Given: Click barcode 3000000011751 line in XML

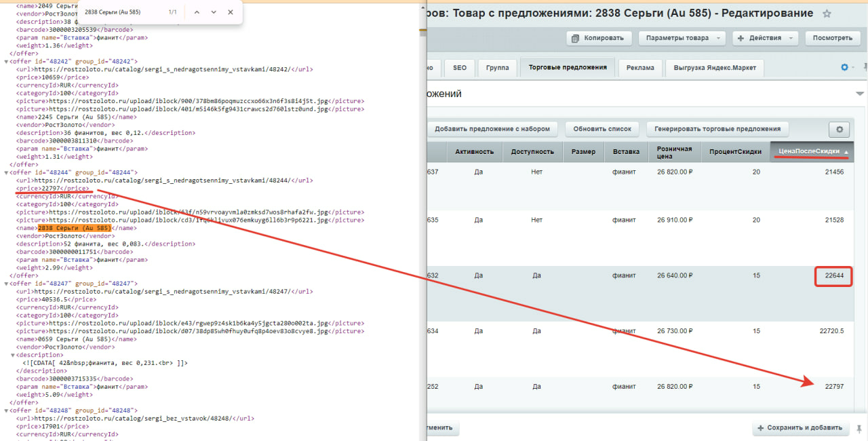Looking at the screenshot, I should tap(75, 252).
